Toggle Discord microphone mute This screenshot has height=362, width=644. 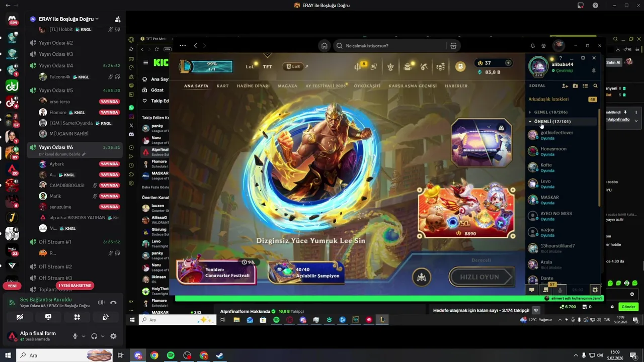tap(75, 336)
